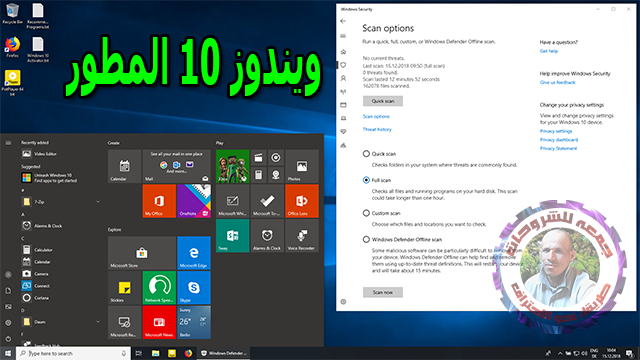Select the Recycle Bin desktop icon
This screenshot has height=360, width=640.
(12, 14)
